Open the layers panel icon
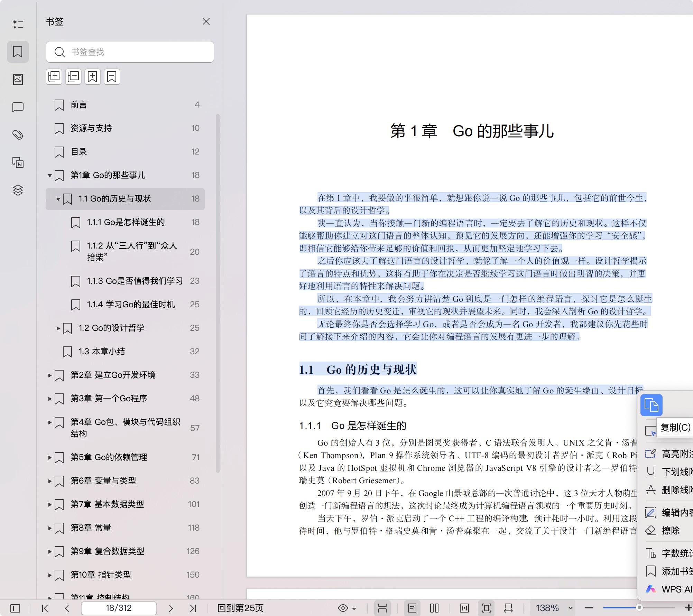 [18, 190]
